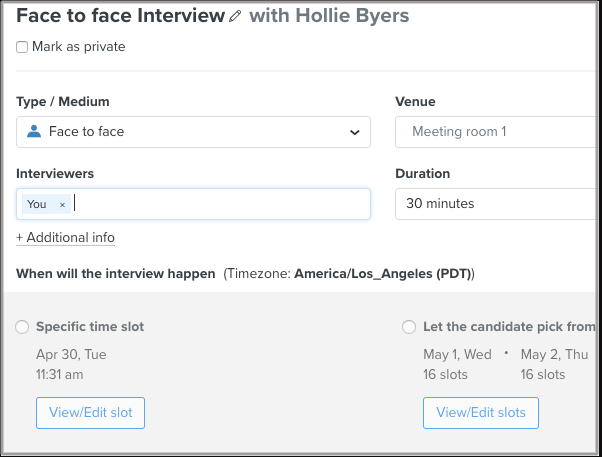Remove the "You" interviewer tag with x
Screen dimensions: 602x457
[x=62, y=204]
